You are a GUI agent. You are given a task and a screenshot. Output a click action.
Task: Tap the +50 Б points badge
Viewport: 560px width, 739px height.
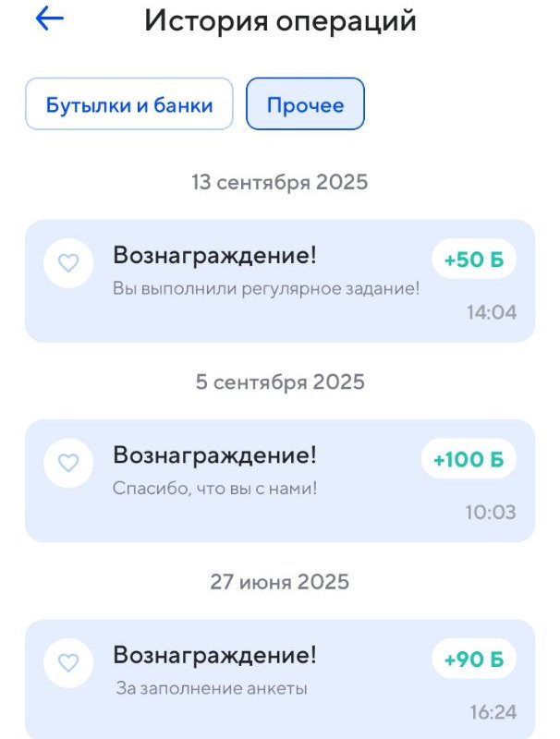coord(474,260)
